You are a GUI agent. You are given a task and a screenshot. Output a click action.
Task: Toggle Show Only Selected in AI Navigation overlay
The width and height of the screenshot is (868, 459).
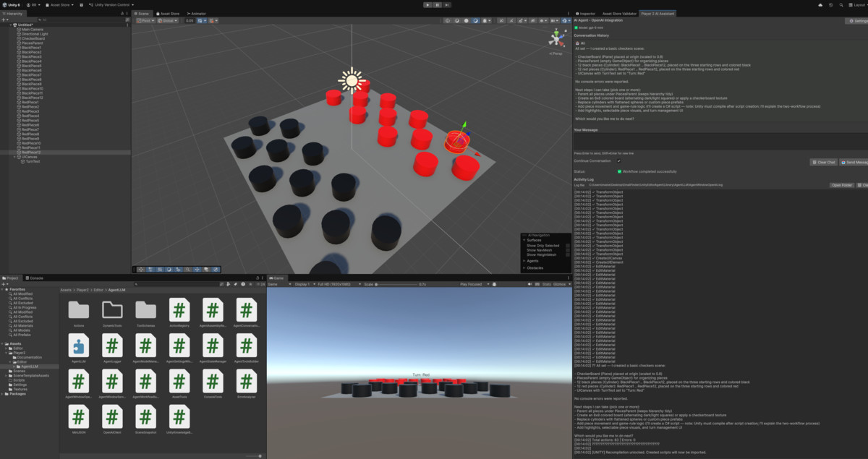(x=568, y=245)
